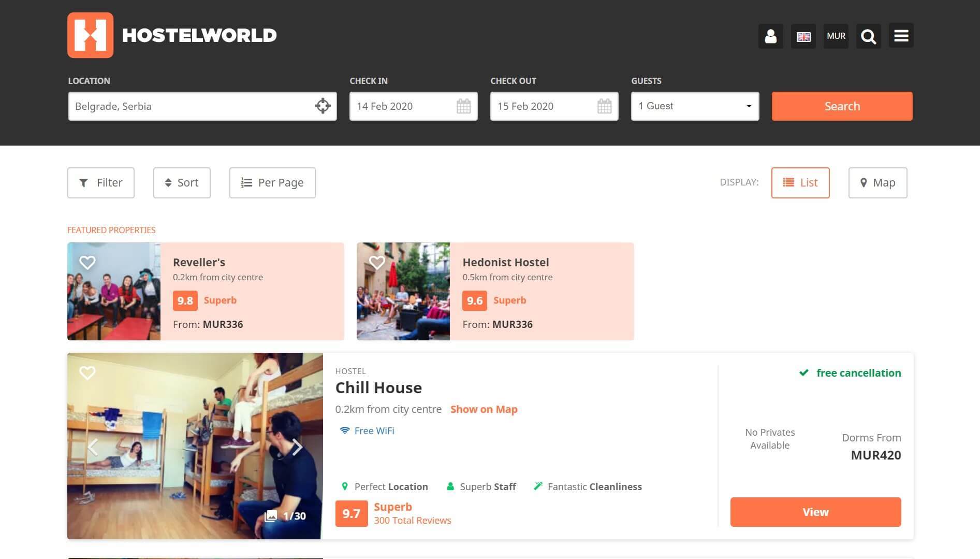The width and height of the screenshot is (980, 559).
Task: Favorite Chill House with heart icon
Action: (87, 372)
